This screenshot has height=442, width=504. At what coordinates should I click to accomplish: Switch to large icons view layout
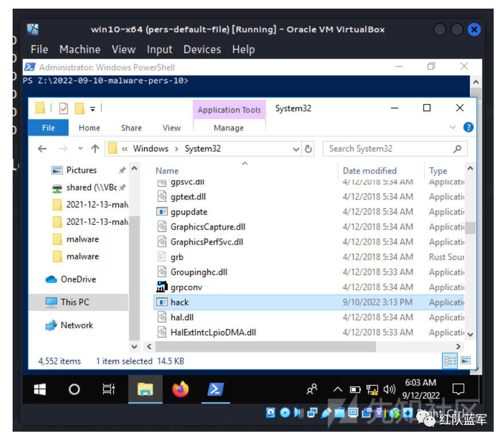coord(466,360)
